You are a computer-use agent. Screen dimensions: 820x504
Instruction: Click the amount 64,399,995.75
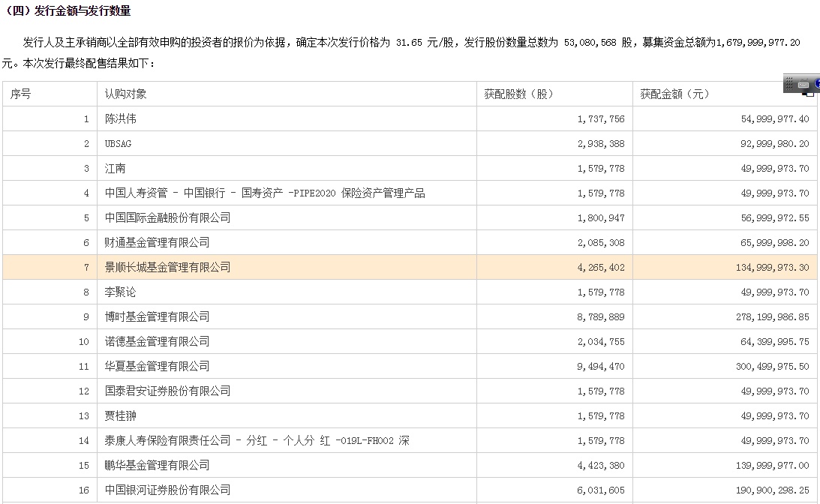click(775, 342)
